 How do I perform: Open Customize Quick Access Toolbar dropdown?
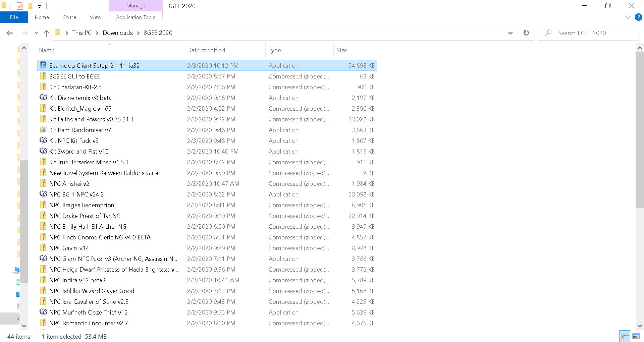(x=39, y=6)
